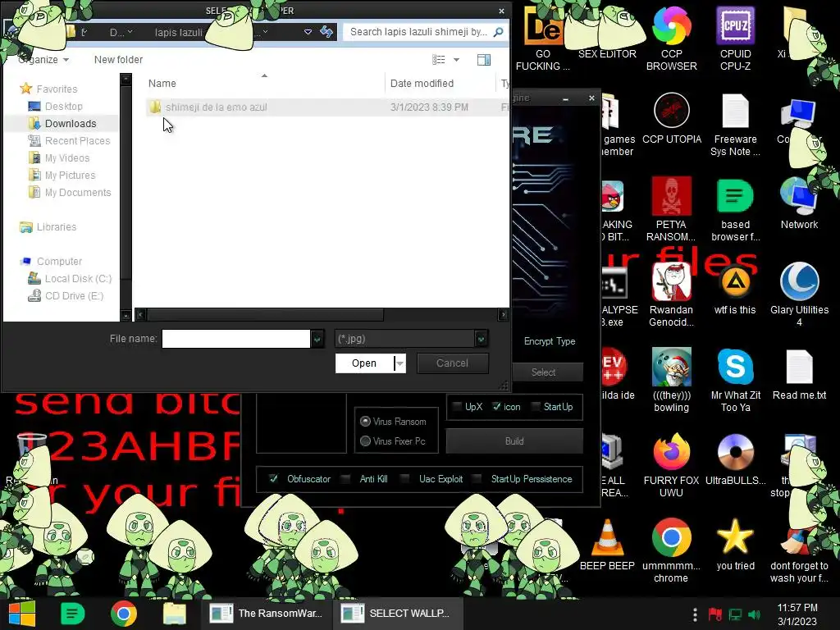This screenshot has height=630, width=840.
Task: Click the red flag tray icon
Action: [x=714, y=614]
